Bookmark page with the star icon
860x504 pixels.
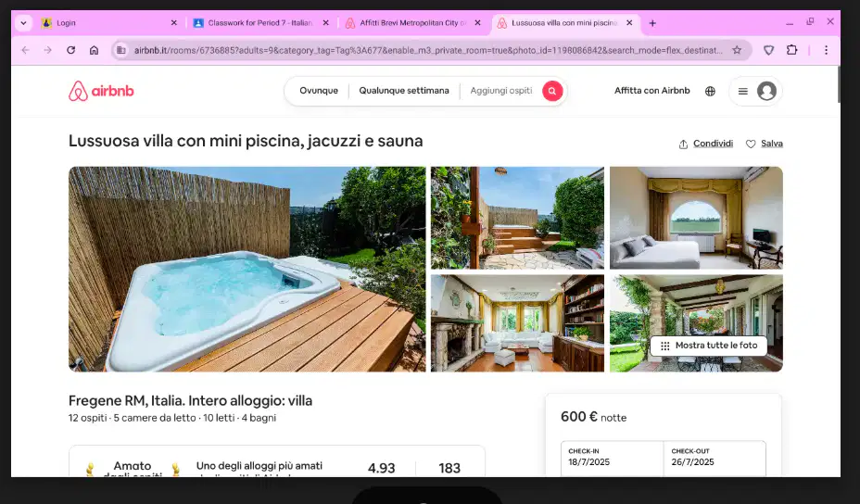[737, 50]
